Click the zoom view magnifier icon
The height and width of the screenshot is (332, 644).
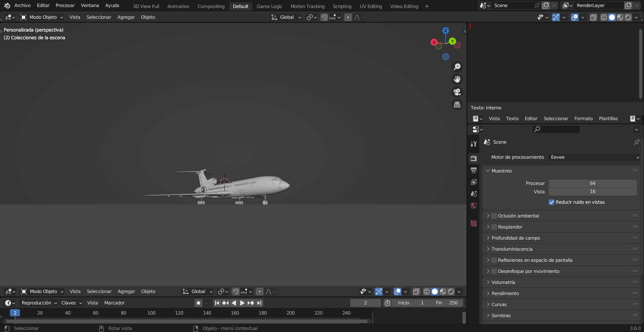(x=457, y=67)
